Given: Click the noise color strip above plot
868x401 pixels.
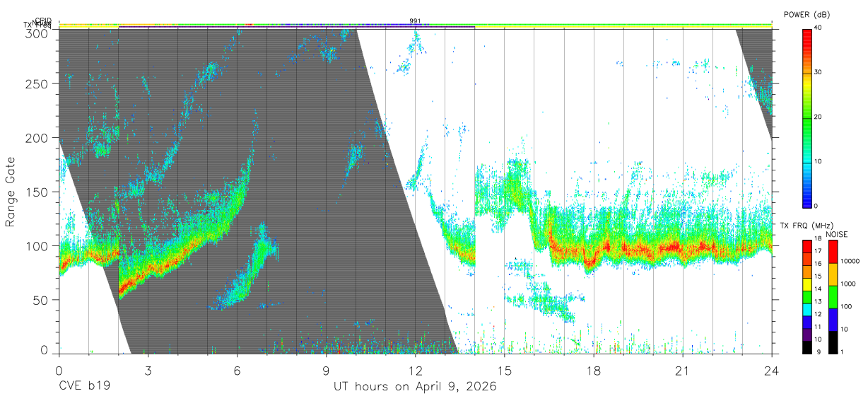Looking at the screenshot, I should tap(415, 24).
